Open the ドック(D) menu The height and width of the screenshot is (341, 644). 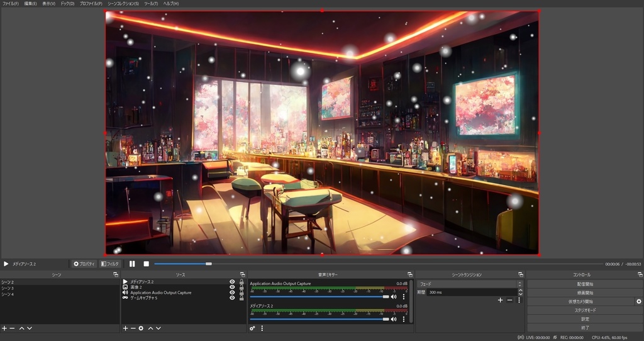coord(67,3)
